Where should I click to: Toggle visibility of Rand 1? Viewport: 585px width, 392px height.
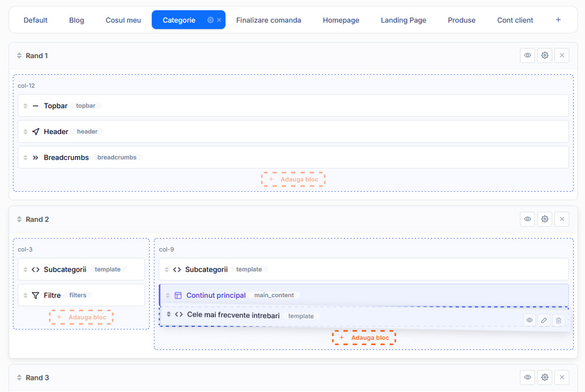click(528, 56)
